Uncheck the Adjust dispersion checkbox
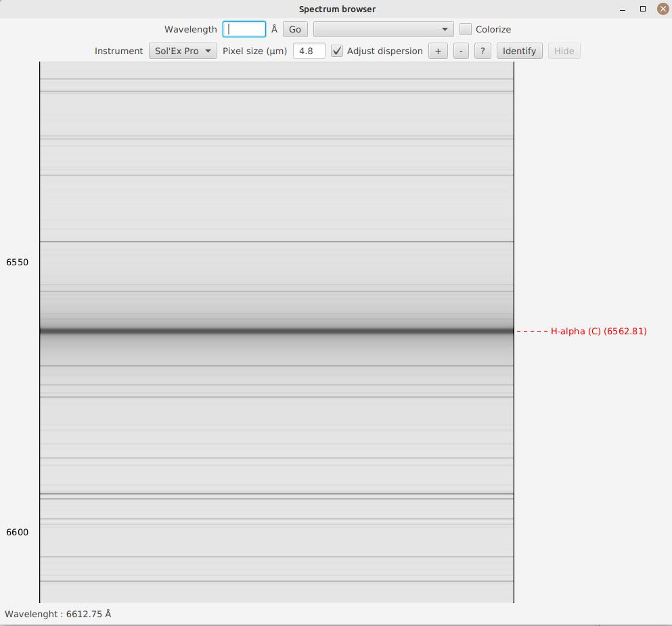672x626 pixels. point(337,51)
